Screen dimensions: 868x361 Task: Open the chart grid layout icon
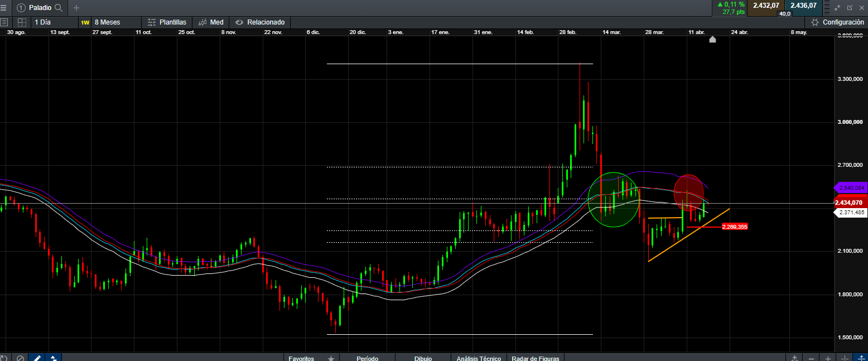pos(22,22)
